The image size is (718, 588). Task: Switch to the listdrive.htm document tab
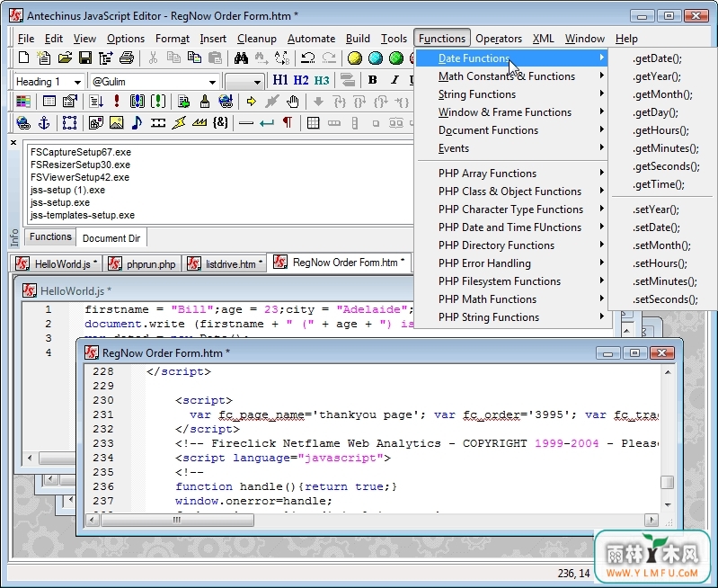[225, 264]
